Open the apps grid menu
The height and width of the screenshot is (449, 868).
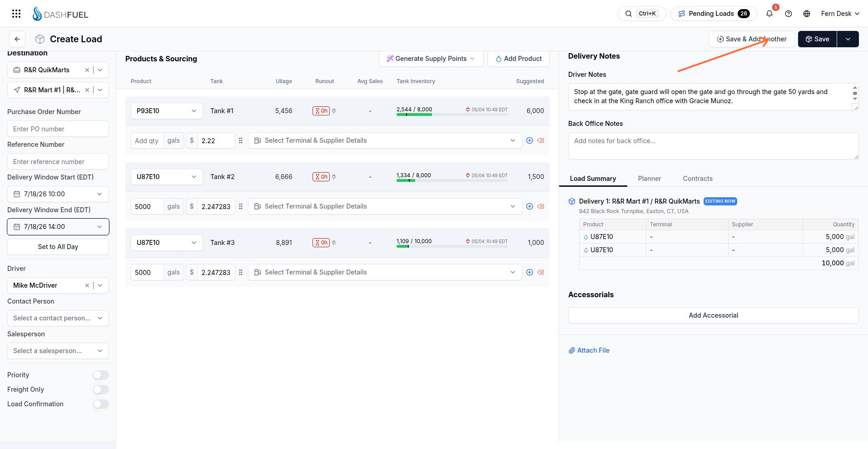16,14
